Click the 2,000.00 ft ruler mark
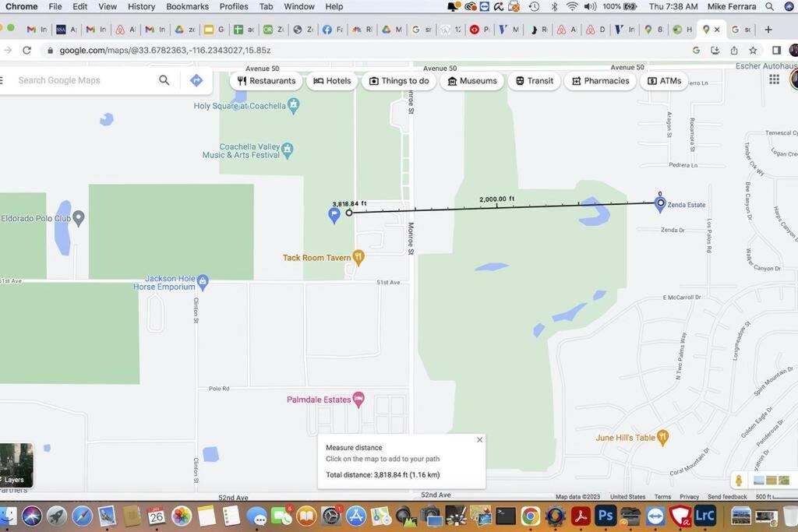The height and width of the screenshot is (532, 798). [496, 199]
